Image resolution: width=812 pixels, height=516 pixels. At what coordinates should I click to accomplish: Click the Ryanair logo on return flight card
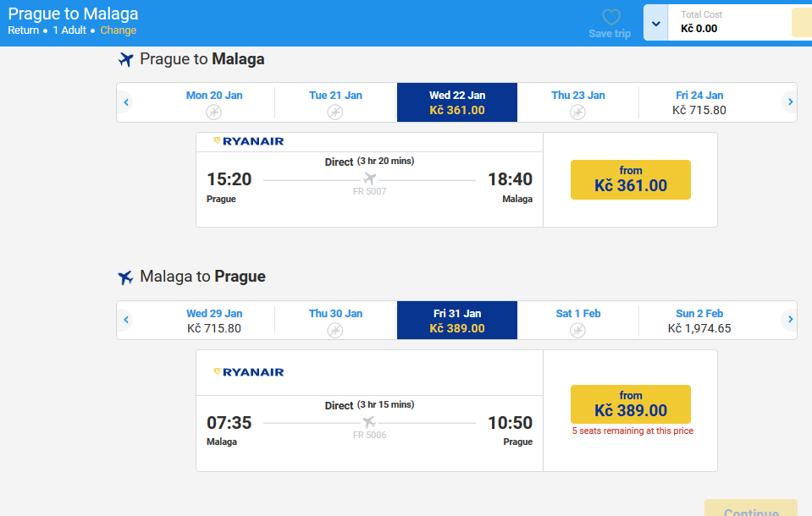(x=249, y=372)
